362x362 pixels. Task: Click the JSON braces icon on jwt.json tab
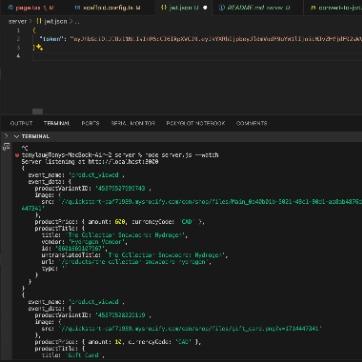[x=163, y=8]
